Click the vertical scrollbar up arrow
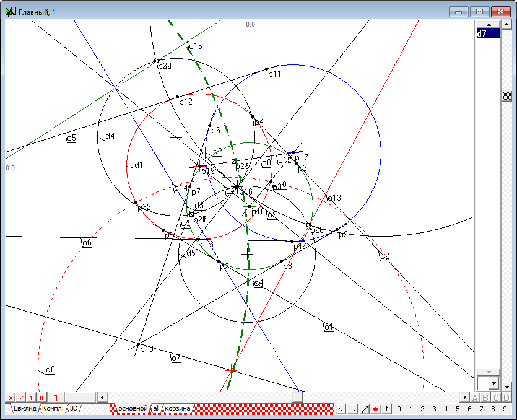The image size is (517, 420). pyautogui.click(x=506, y=24)
